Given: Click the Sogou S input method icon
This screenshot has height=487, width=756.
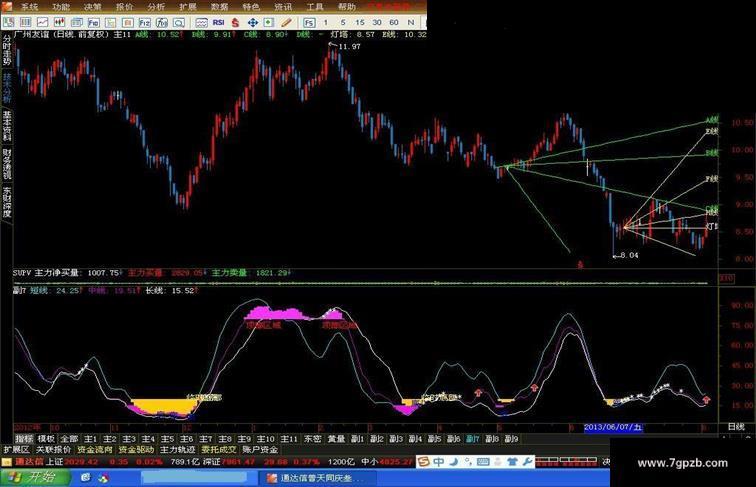Looking at the screenshot, I should tap(423, 461).
